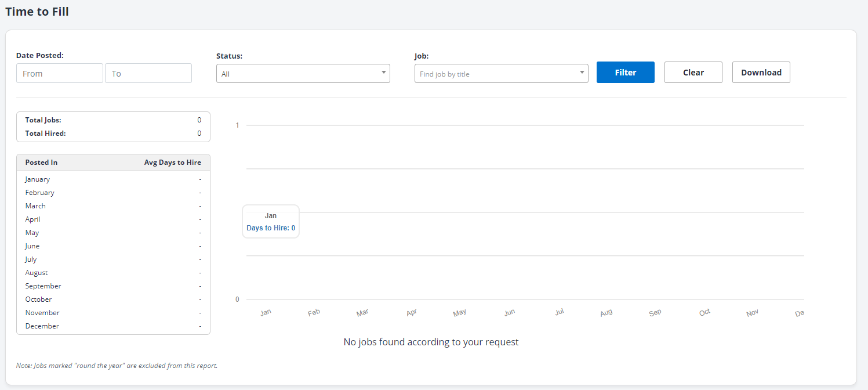Image resolution: width=868 pixels, height=390 pixels.
Task: Click the Clear button
Action: 693,73
